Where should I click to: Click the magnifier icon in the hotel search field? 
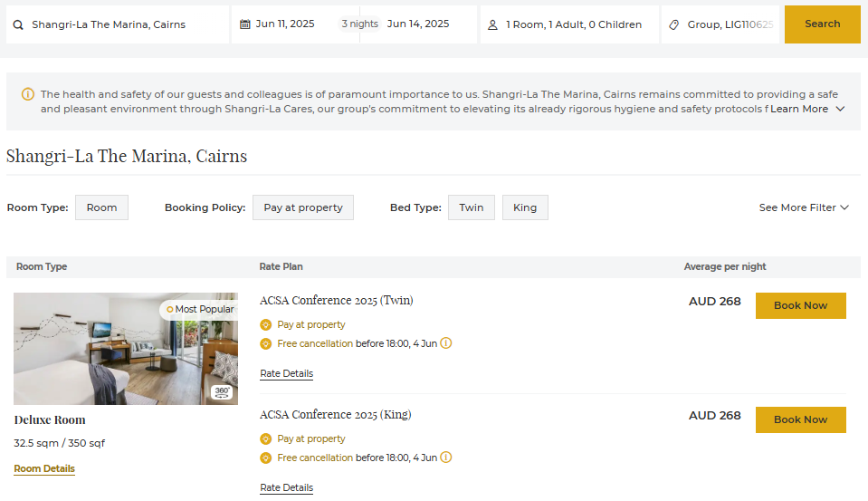[18, 25]
